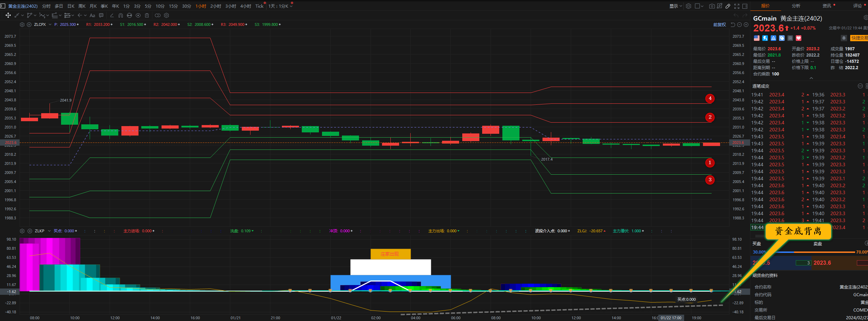868x321 pixels.
Task: Remove the ZLKP indicator
Action: 30,231
